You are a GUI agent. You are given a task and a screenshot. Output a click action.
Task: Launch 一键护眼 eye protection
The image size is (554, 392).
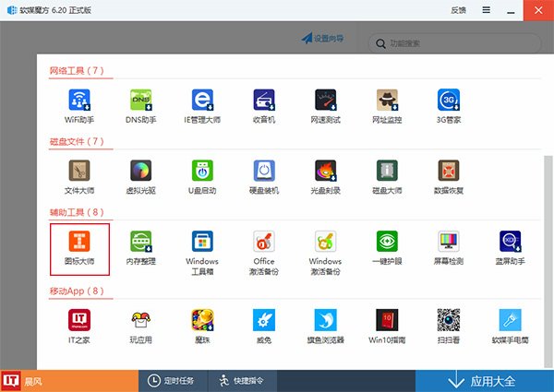pos(387,248)
